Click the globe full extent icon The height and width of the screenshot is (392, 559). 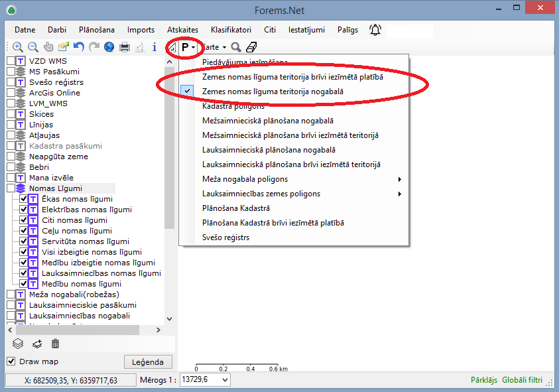(109, 47)
